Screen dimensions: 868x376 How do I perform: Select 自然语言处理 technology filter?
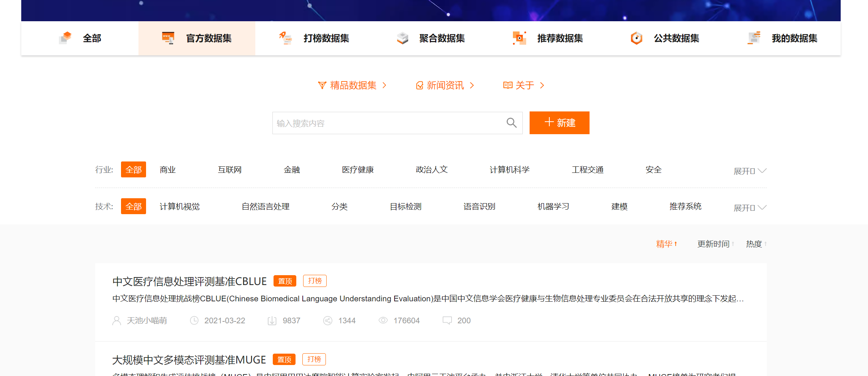(x=265, y=207)
